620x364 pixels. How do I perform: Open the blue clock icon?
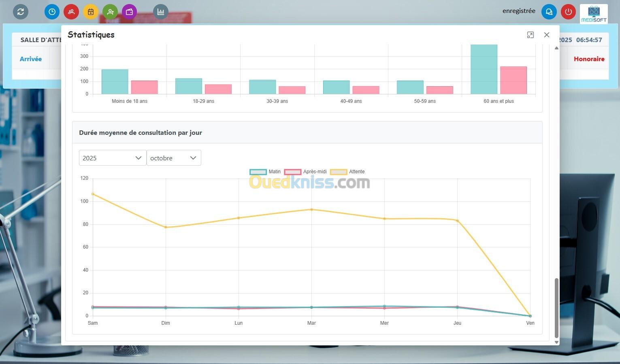(x=52, y=12)
